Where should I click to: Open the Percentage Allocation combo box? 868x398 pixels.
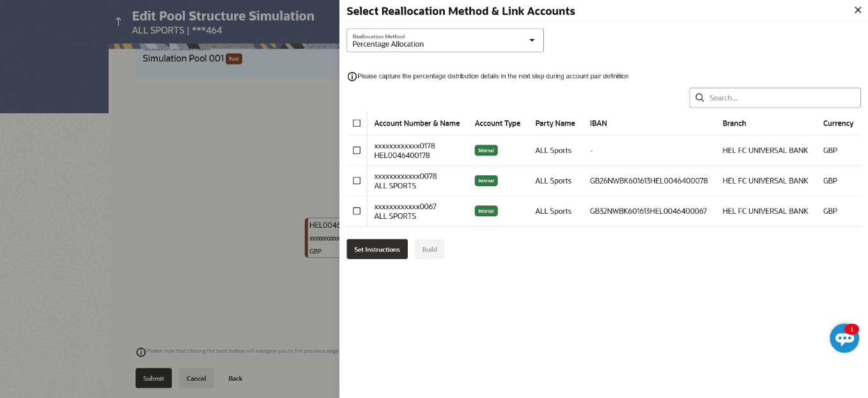point(445,40)
